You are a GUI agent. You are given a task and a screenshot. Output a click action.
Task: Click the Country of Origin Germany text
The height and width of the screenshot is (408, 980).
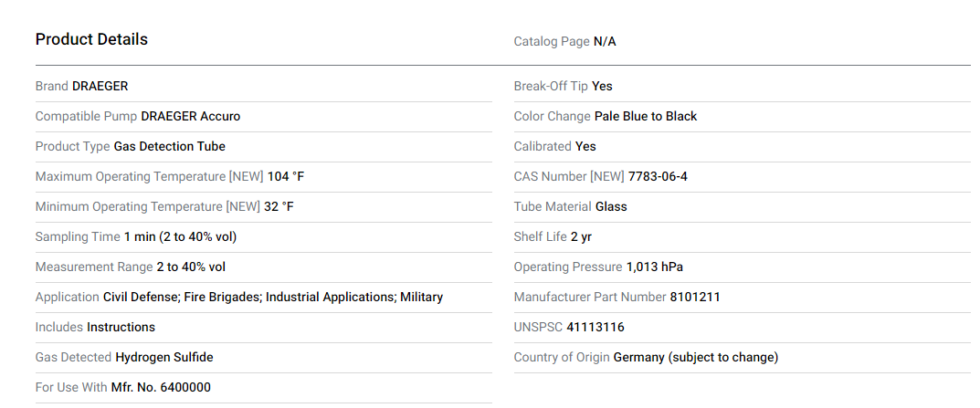[696, 357]
